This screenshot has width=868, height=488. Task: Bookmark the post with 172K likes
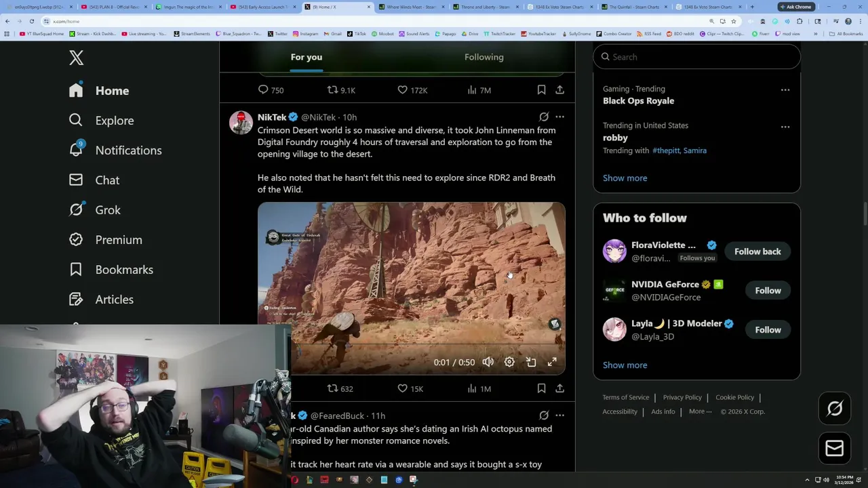(x=541, y=89)
